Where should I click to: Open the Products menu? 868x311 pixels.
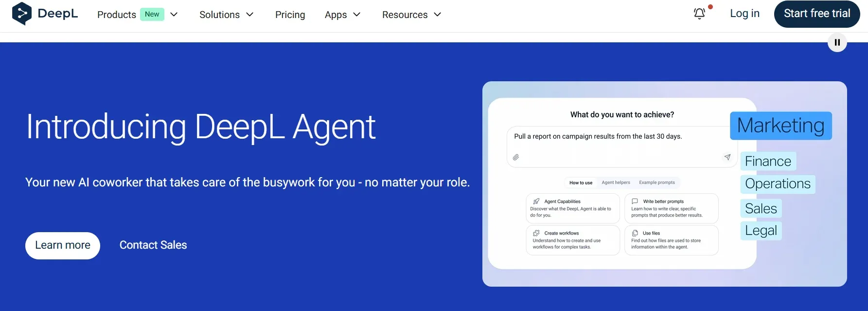coord(117,15)
